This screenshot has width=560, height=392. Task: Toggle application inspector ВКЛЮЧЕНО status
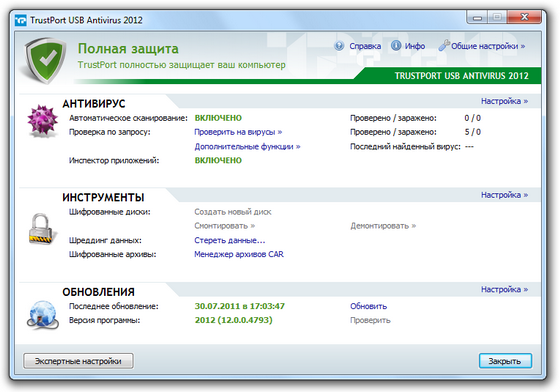(218, 160)
